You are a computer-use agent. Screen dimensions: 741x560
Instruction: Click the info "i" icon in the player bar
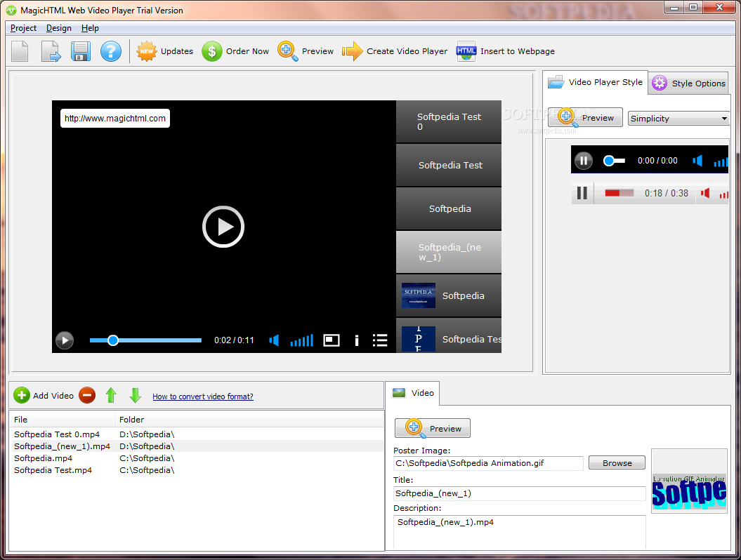click(x=356, y=340)
